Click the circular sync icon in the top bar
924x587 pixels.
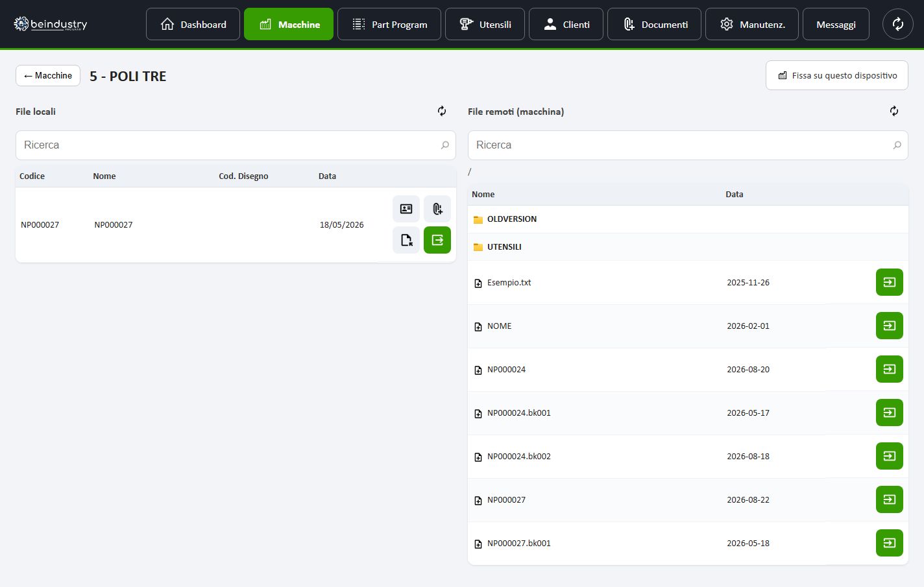click(898, 24)
